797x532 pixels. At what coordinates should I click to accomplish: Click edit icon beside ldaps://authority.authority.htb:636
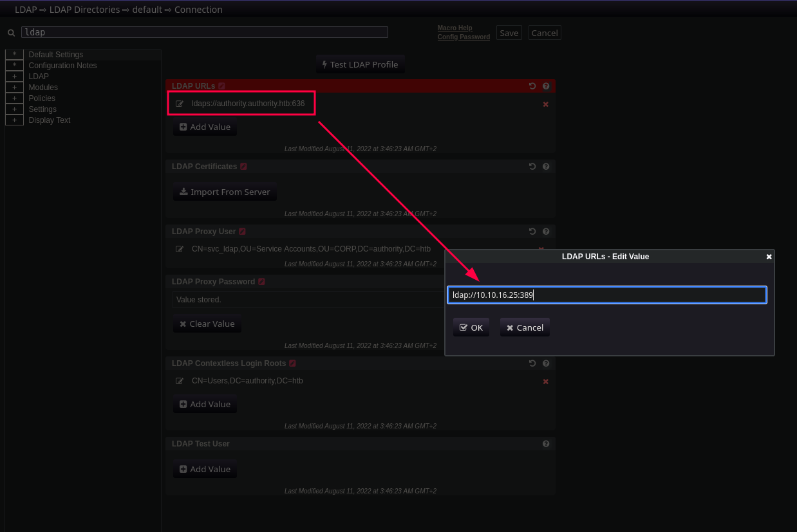click(x=180, y=104)
